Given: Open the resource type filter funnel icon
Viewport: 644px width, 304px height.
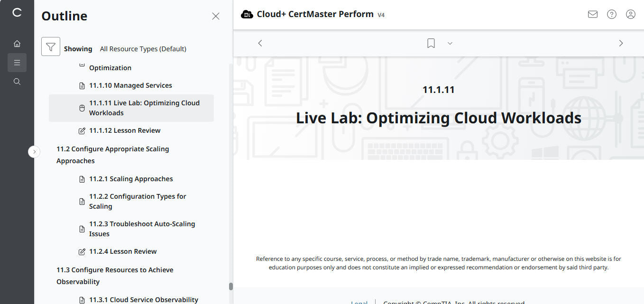Looking at the screenshot, I should 51,46.
